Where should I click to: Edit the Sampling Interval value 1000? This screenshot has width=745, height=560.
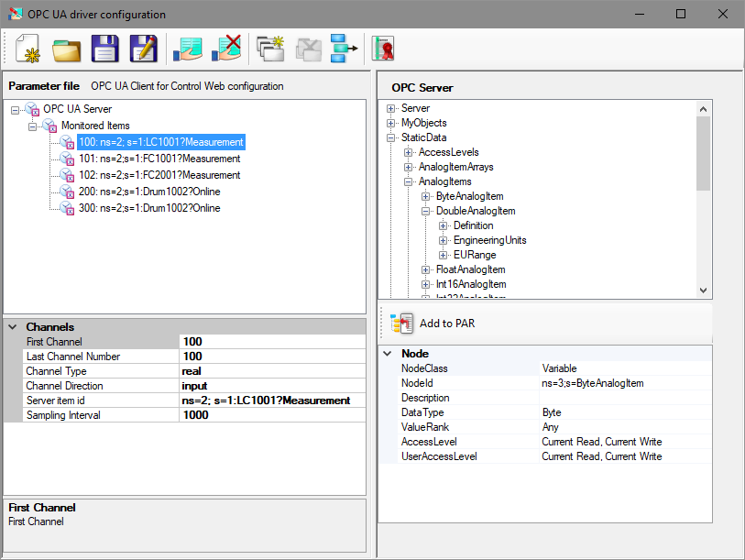272,415
